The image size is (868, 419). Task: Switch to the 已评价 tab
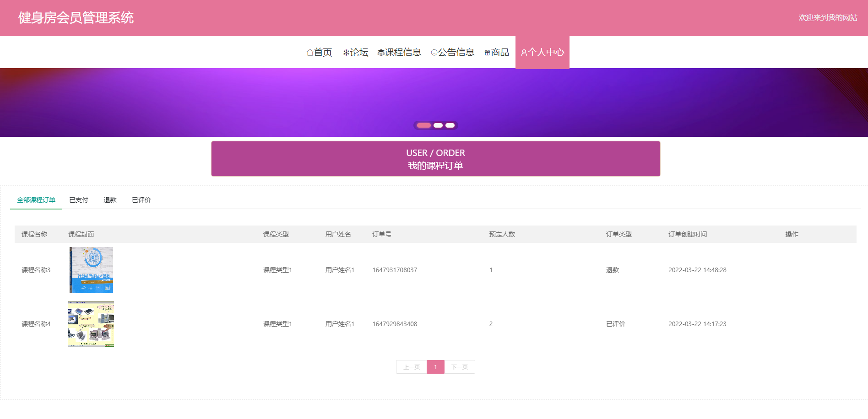(x=141, y=200)
